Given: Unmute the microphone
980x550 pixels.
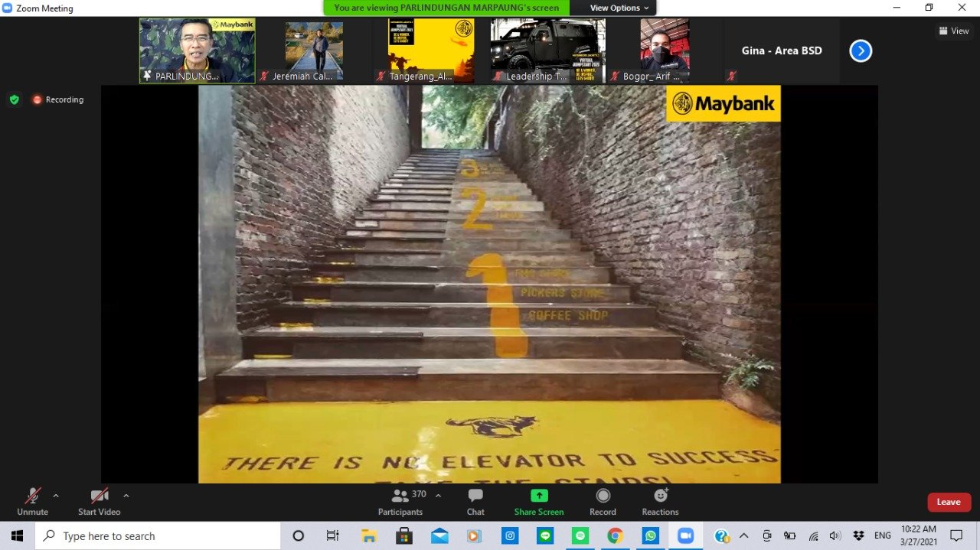Looking at the screenshot, I should coord(32,502).
